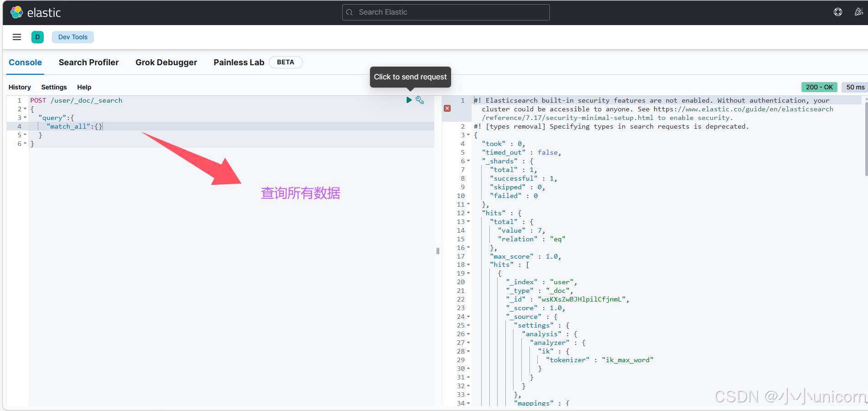Collapse the outer "hits" object at line 12

pyautogui.click(x=468, y=213)
